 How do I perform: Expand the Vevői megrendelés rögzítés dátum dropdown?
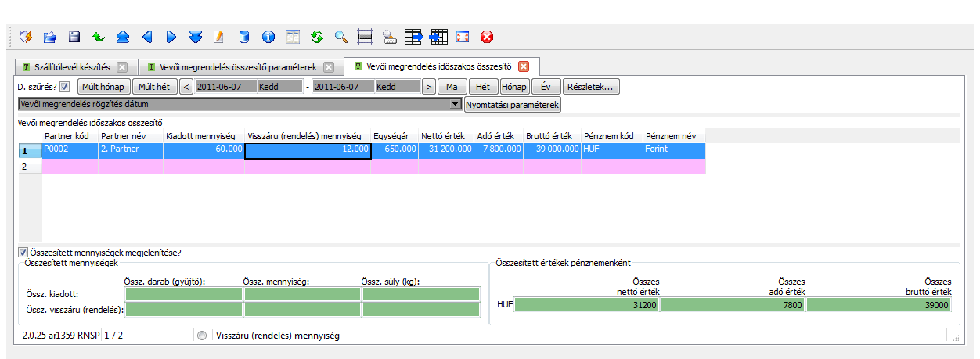(455, 104)
